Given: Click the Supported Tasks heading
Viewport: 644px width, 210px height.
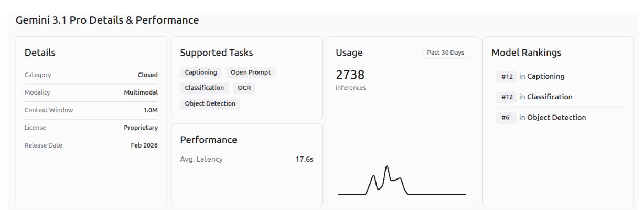Looking at the screenshot, I should [217, 52].
